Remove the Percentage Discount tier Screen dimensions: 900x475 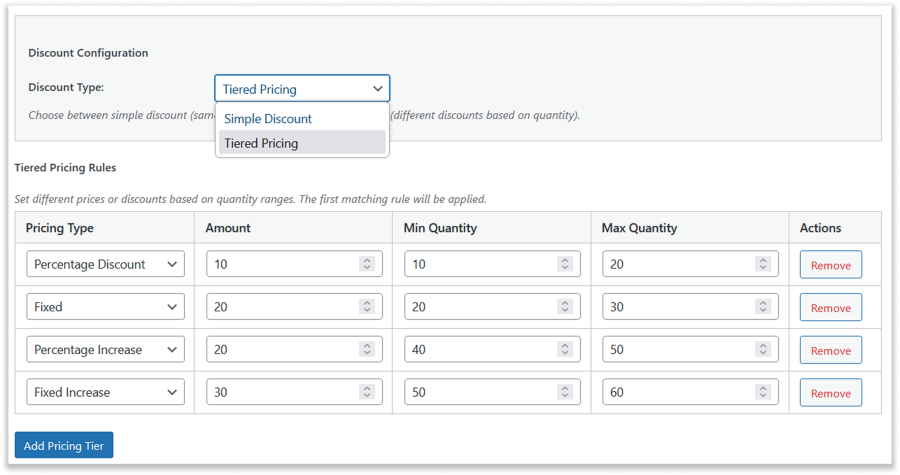click(831, 265)
